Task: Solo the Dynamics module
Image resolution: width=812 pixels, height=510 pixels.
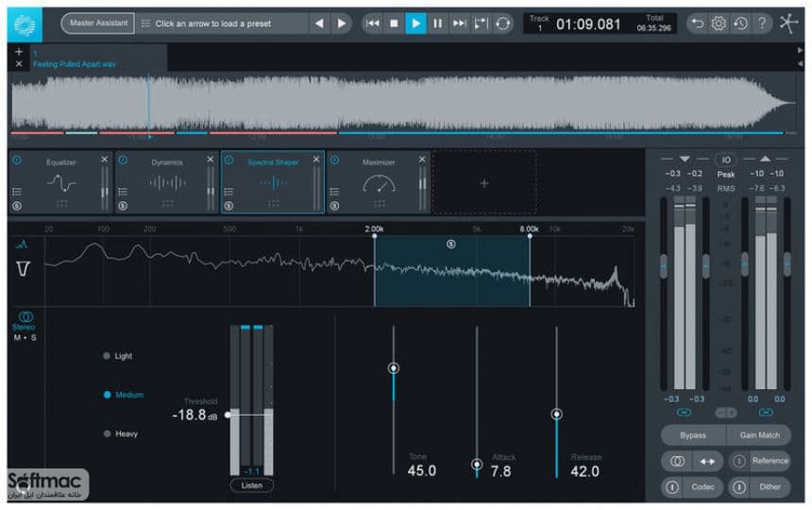Action: point(123,206)
